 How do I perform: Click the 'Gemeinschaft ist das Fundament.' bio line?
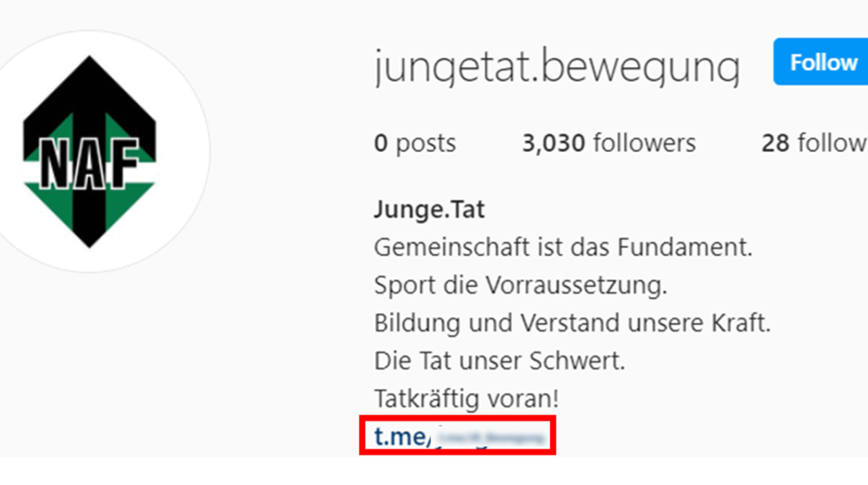[564, 248]
